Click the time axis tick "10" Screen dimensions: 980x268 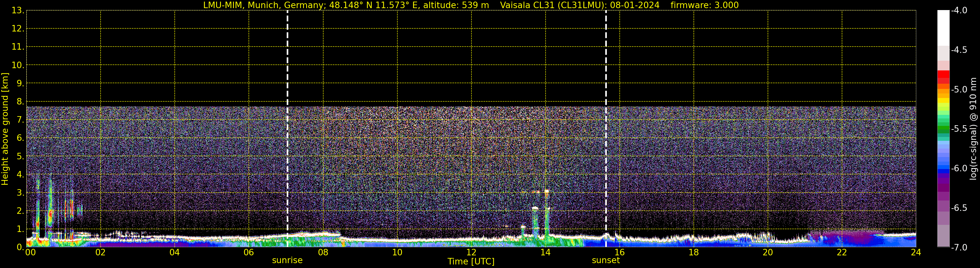(x=397, y=253)
